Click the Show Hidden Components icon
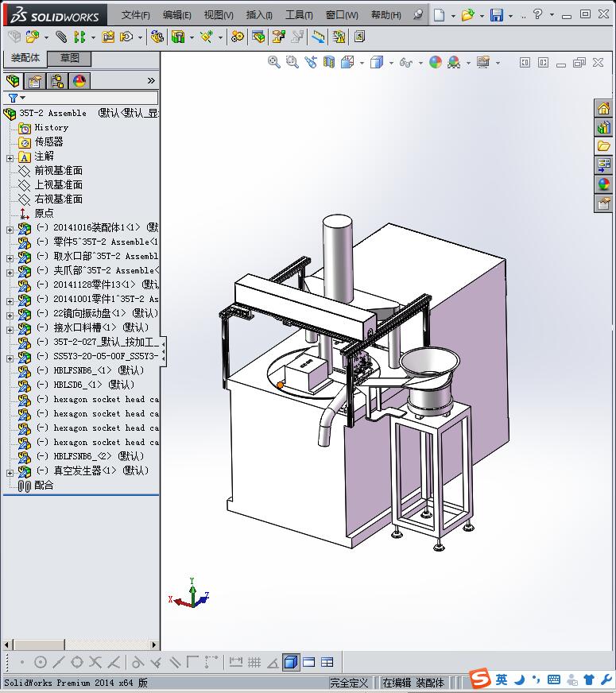The image size is (616, 693). pyautogui.click(x=157, y=37)
